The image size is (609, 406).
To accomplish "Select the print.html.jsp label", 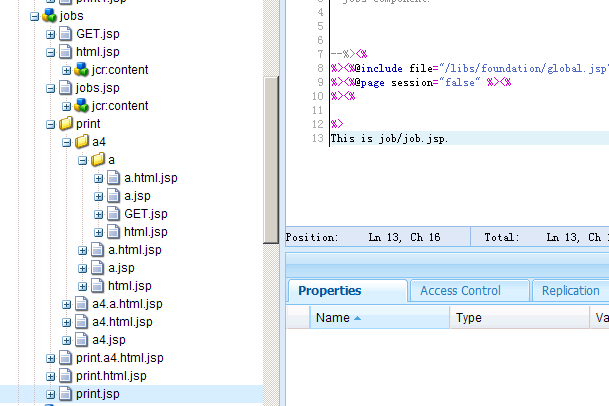I will [111, 376].
